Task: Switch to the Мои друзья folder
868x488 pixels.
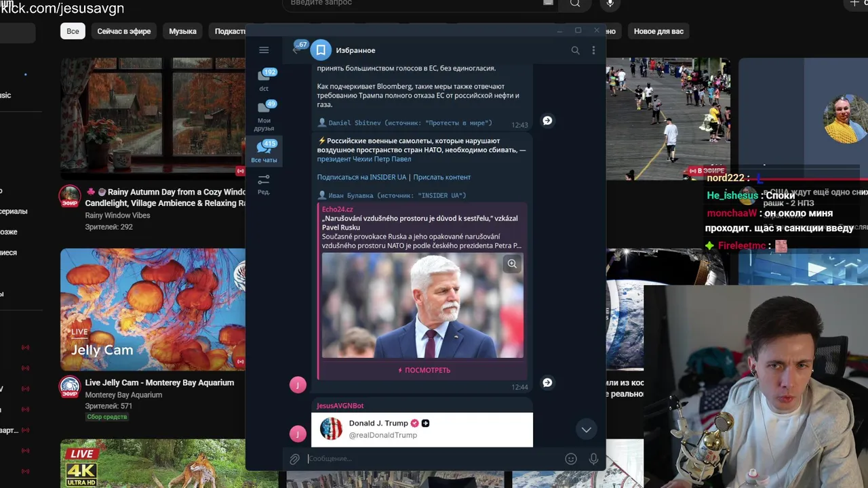Action: tap(264, 115)
